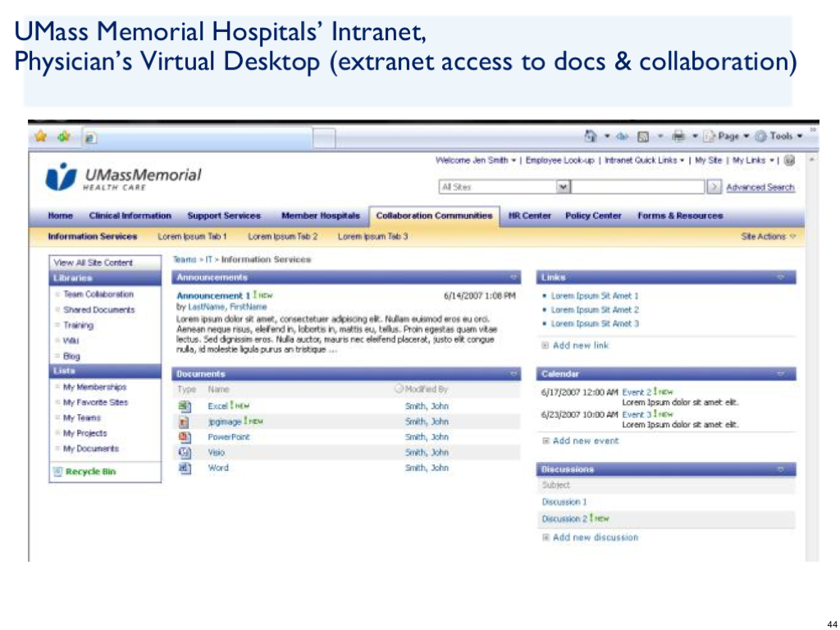The width and height of the screenshot is (840, 630).
Task: Click the plus icon beside Add new event
Action: point(546,441)
